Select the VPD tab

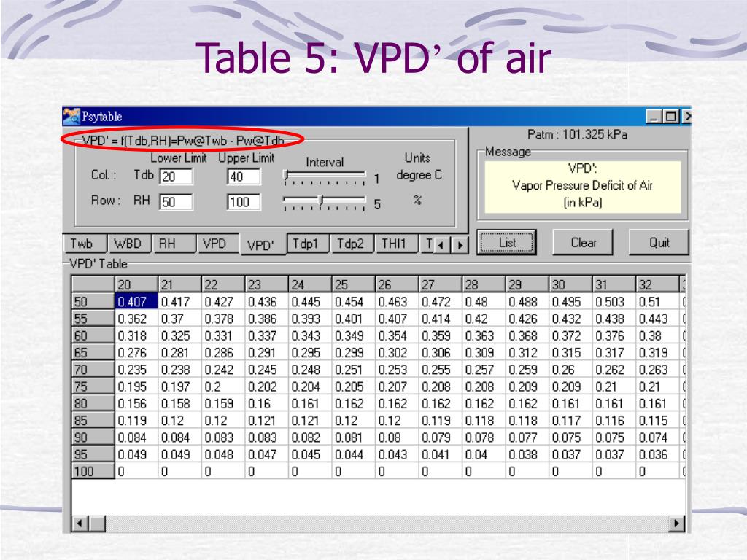217,244
